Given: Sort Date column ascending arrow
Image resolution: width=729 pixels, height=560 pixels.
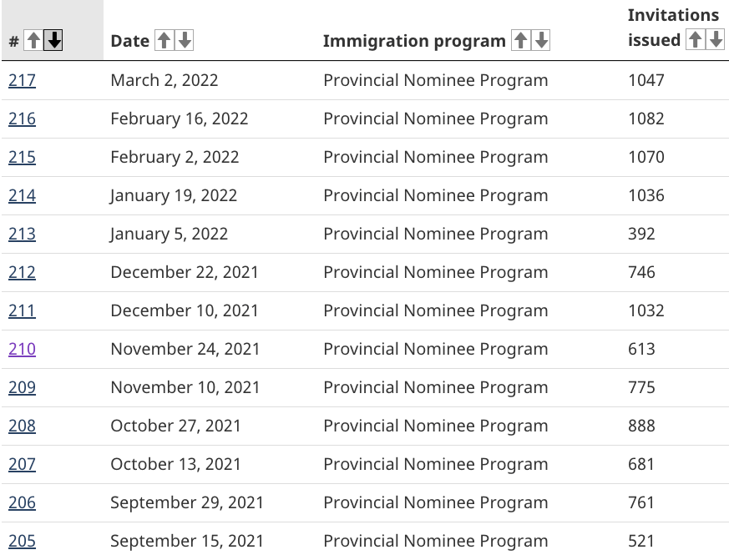Looking at the screenshot, I should click(165, 40).
